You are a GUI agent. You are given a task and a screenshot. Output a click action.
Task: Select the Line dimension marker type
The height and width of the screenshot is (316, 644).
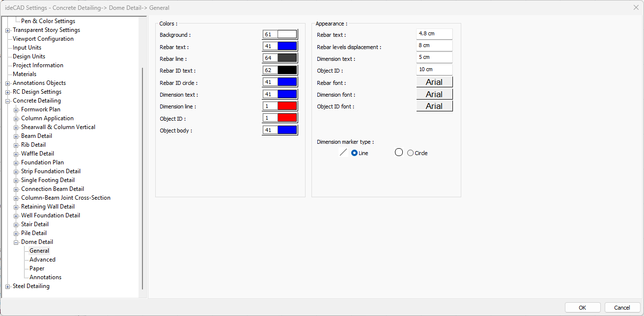point(354,153)
